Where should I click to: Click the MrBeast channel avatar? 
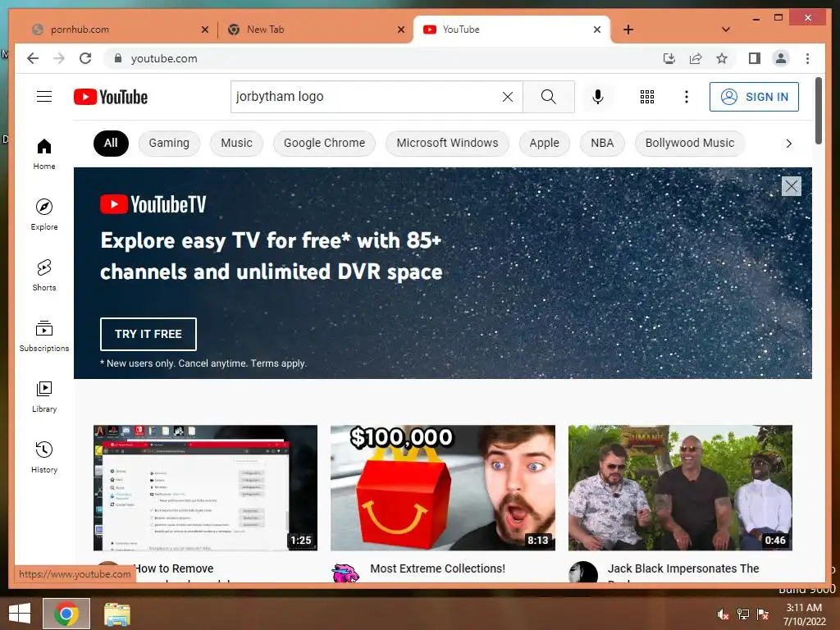pos(345,573)
